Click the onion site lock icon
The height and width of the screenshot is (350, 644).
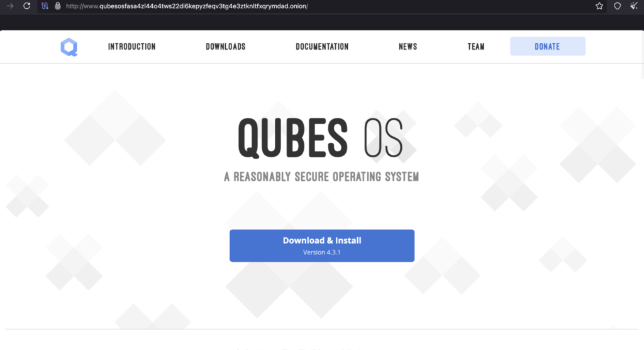58,6
